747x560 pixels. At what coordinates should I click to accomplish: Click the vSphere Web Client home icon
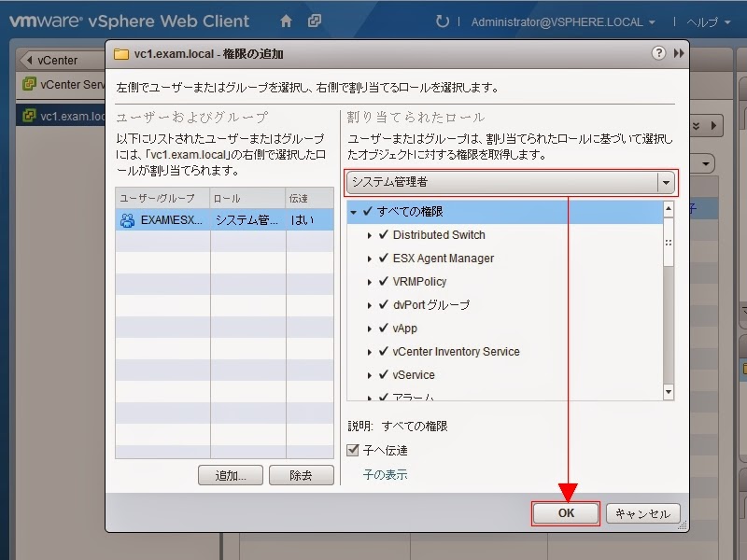point(286,21)
